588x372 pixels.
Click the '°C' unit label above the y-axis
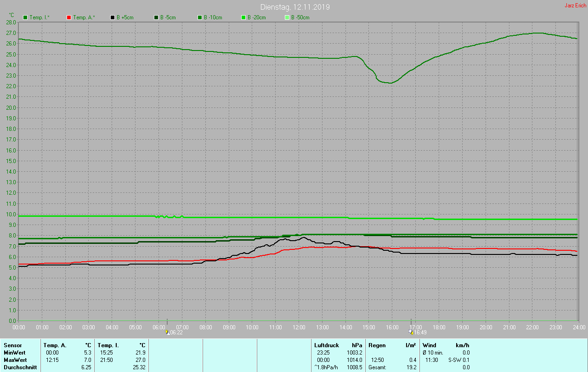pyautogui.click(x=11, y=15)
